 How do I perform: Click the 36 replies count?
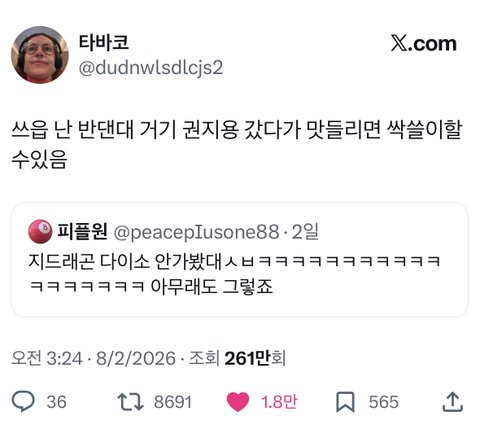pyautogui.click(x=56, y=402)
